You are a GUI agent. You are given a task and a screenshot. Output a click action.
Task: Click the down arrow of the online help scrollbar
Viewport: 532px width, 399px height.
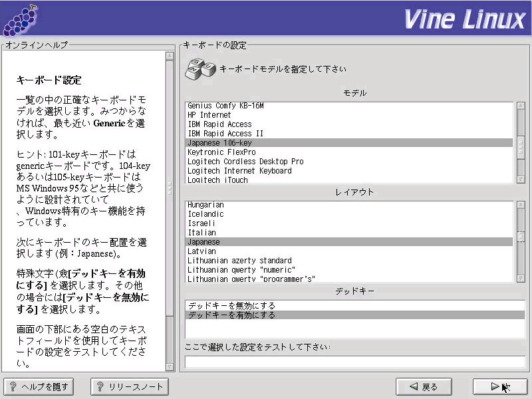point(170,367)
